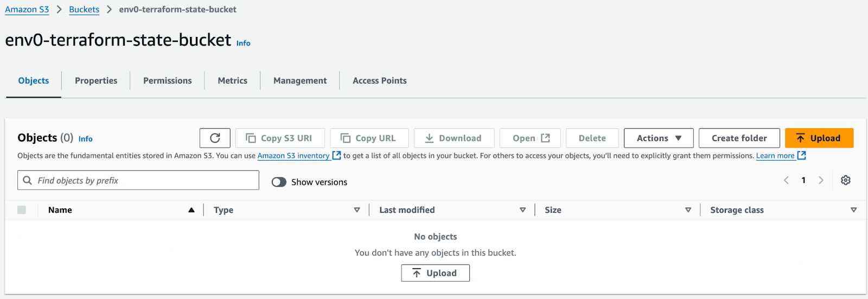Open the Management tab
The width and height of the screenshot is (868, 299).
[300, 80]
